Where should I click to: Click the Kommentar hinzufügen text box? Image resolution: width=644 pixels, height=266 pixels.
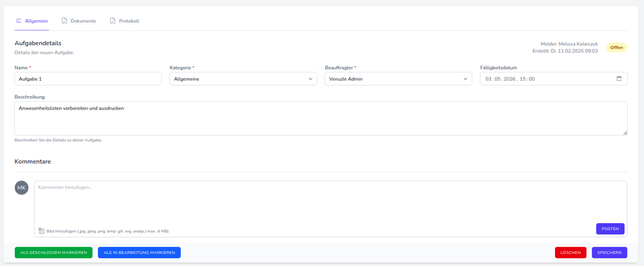(x=331, y=209)
